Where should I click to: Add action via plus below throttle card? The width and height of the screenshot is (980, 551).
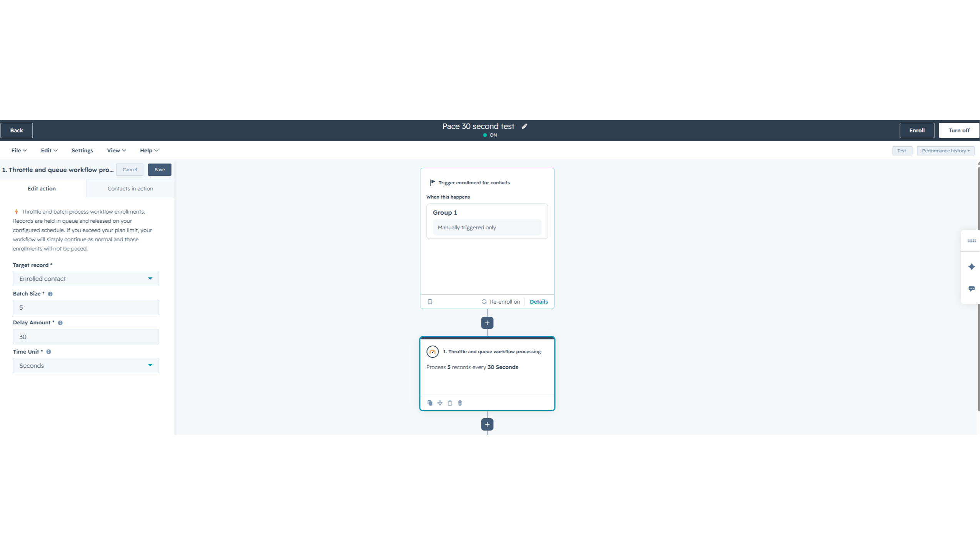pyautogui.click(x=487, y=424)
